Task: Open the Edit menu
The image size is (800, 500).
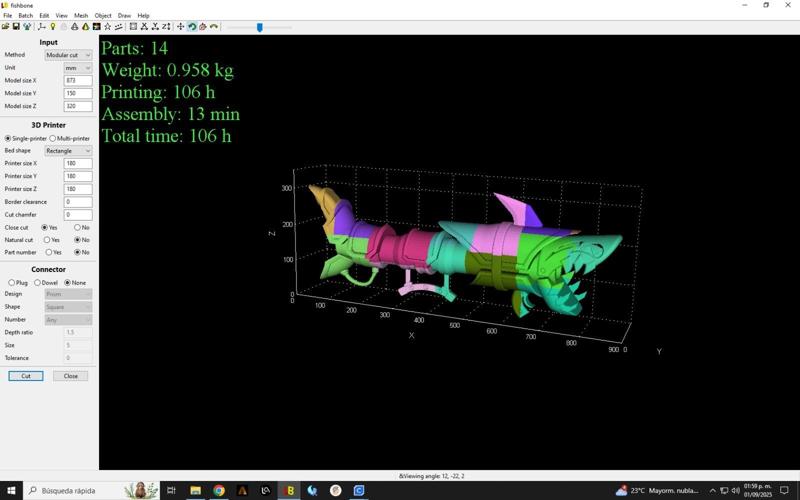Action: click(44, 16)
